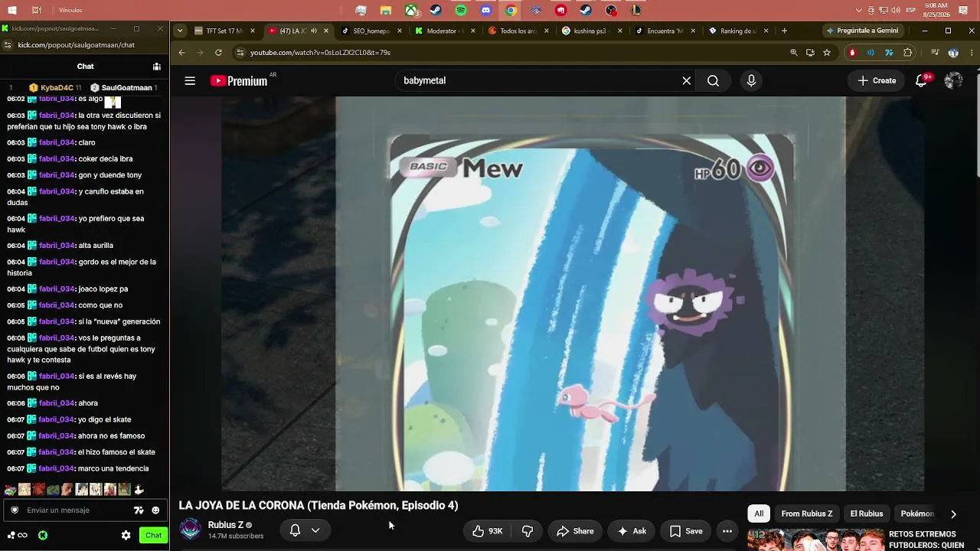Bookmark this YouTube page with the star
980x551 pixels.
click(827, 53)
